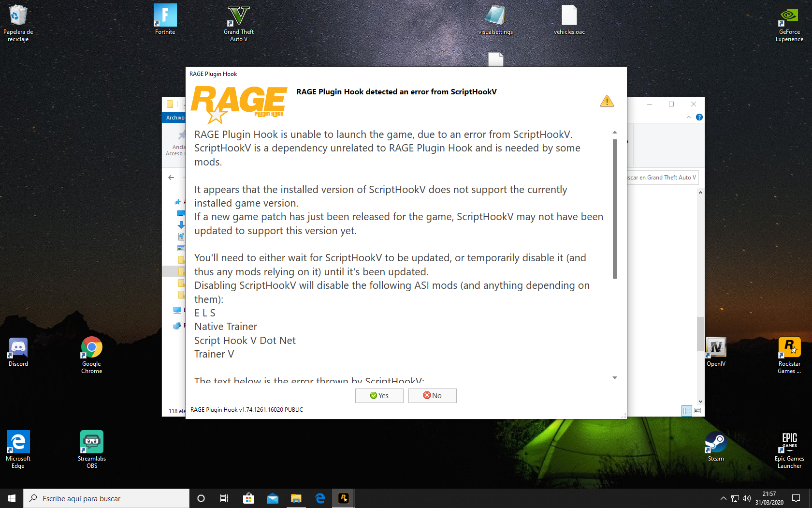812x508 pixels.
Task: Open the notification center icon
Action: 796,498
